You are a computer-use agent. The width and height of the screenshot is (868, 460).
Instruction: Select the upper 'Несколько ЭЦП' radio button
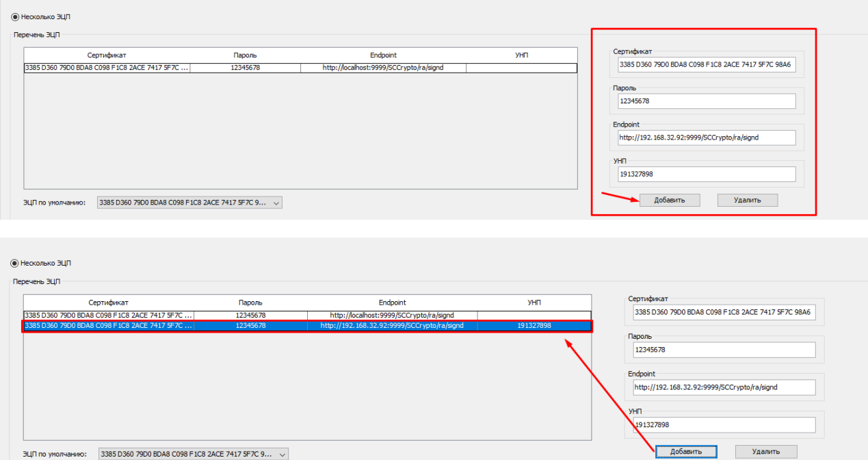[x=15, y=16]
